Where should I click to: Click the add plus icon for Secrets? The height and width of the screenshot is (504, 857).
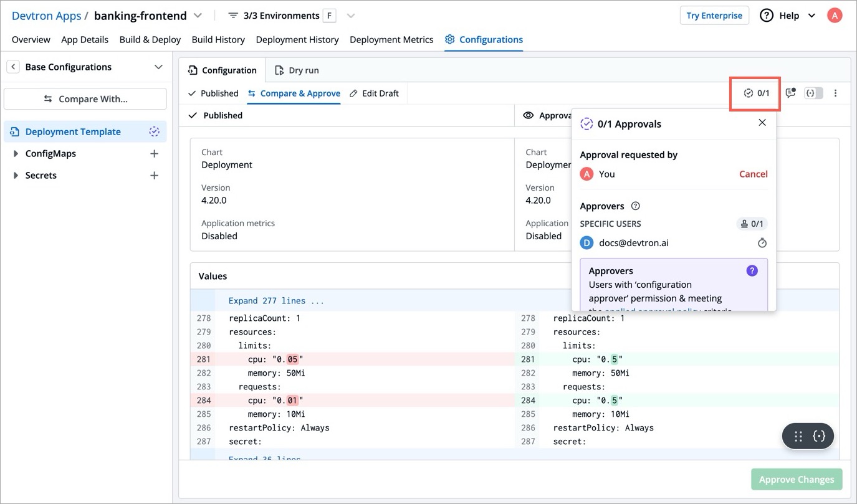tap(155, 176)
